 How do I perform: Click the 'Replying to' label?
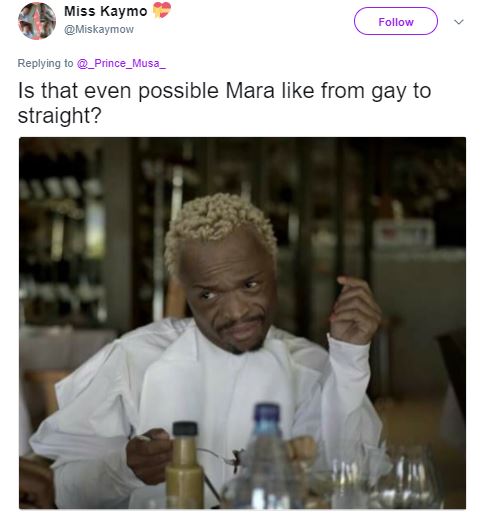(x=45, y=63)
